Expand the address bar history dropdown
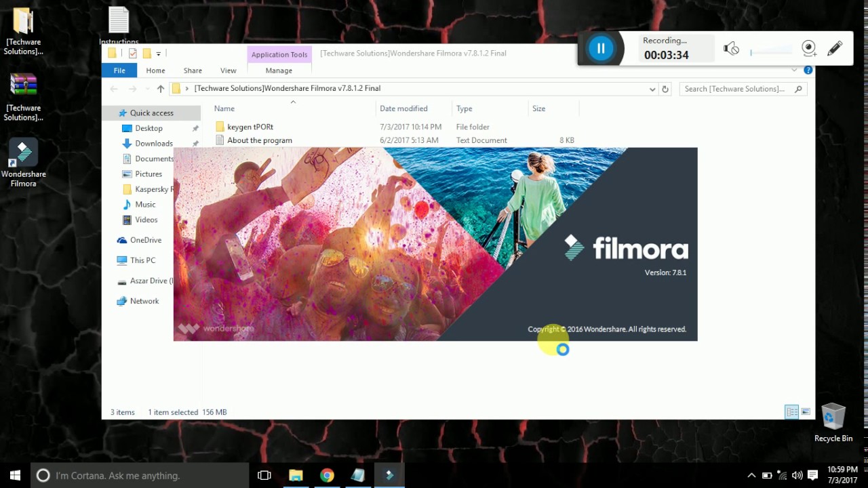The image size is (868, 488). [652, 89]
